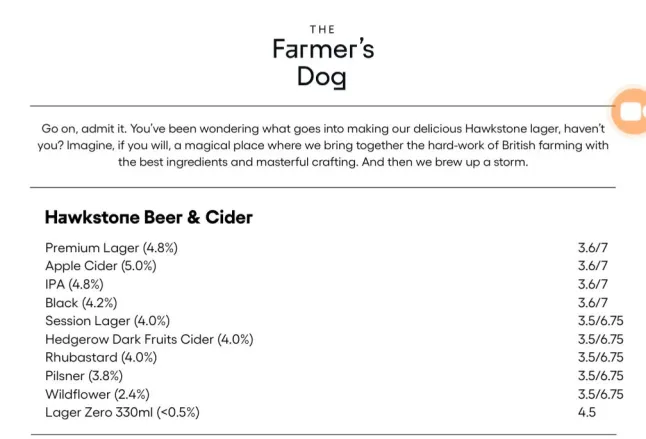Screen dimensions: 646x439
Task: Click the Hawkstone lager intro paragraph
Action: [x=322, y=145]
